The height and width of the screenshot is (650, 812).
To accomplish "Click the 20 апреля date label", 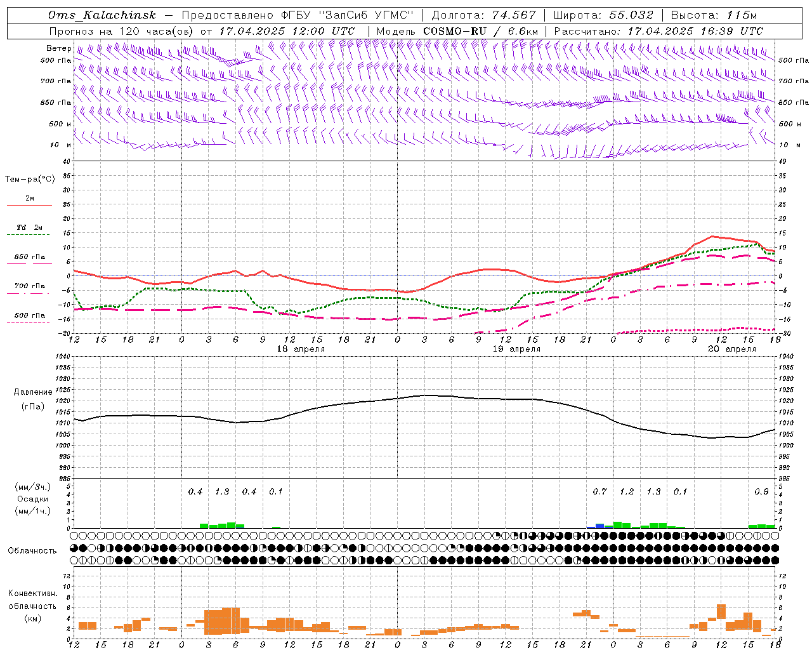I will click(x=732, y=349).
